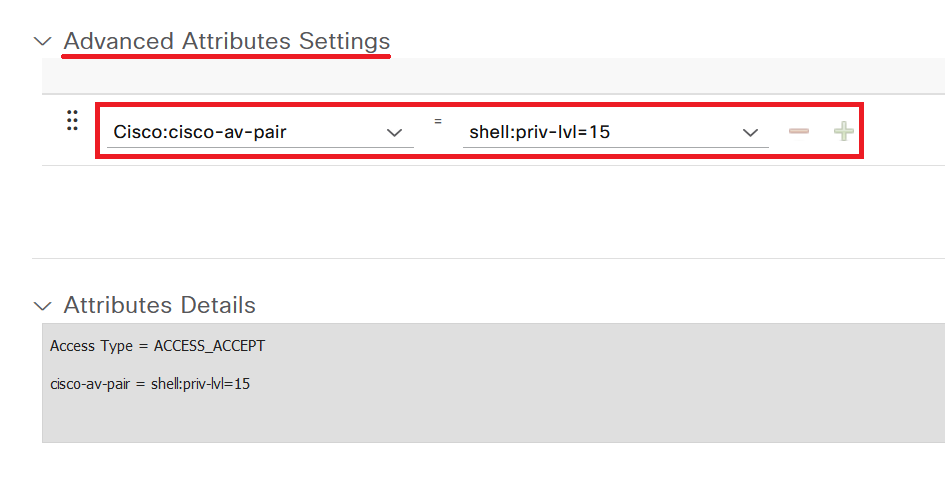Click the Cisco:cisco-av-pair field text
The width and height of the screenshot is (945, 477).
tap(200, 132)
